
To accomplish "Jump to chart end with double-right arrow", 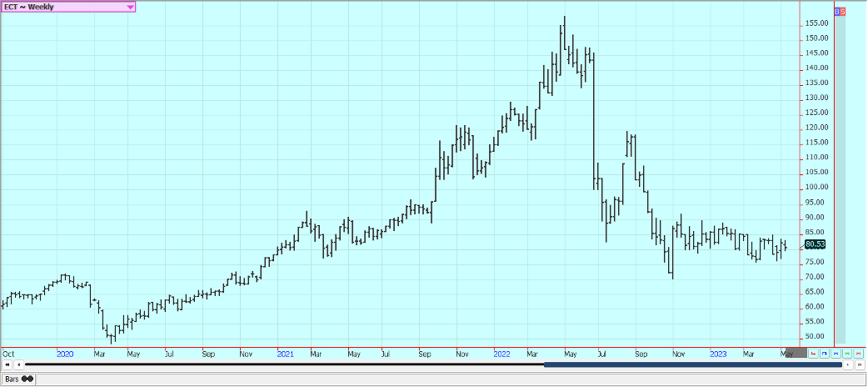I will click(x=860, y=364).
